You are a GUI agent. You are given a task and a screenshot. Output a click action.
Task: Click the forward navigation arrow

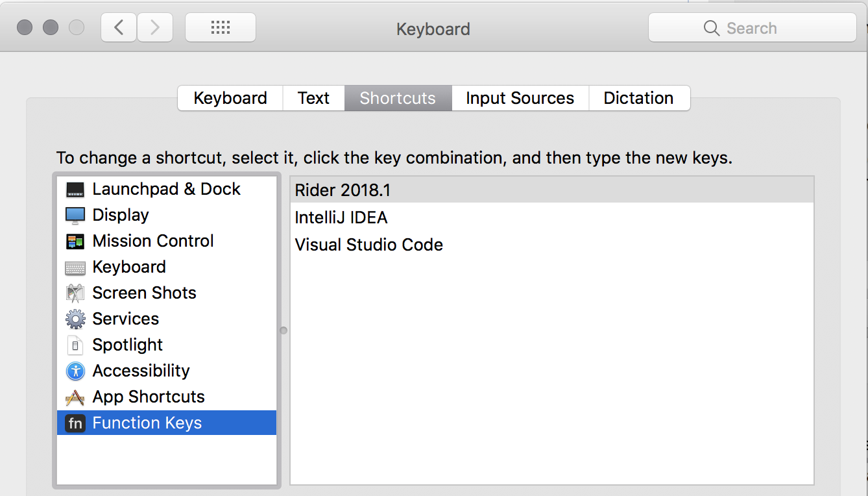(x=155, y=27)
